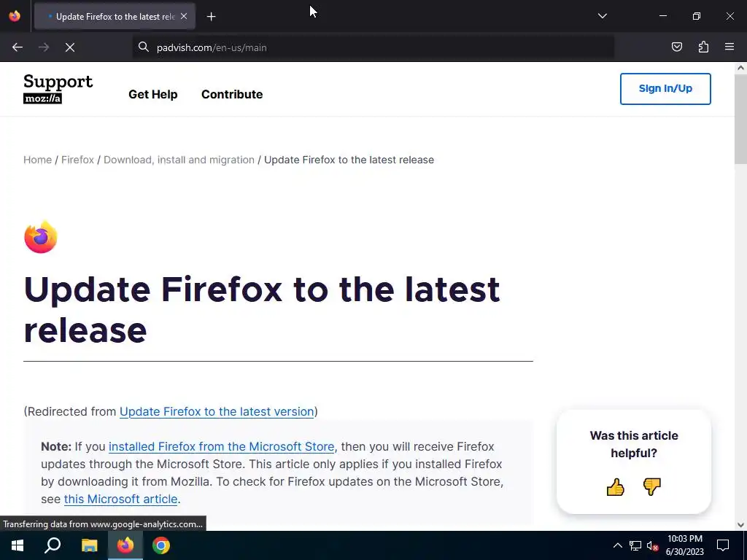The height and width of the screenshot is (560, 747).
Task: Open the Contribute menu
Action: click(232, 94)
